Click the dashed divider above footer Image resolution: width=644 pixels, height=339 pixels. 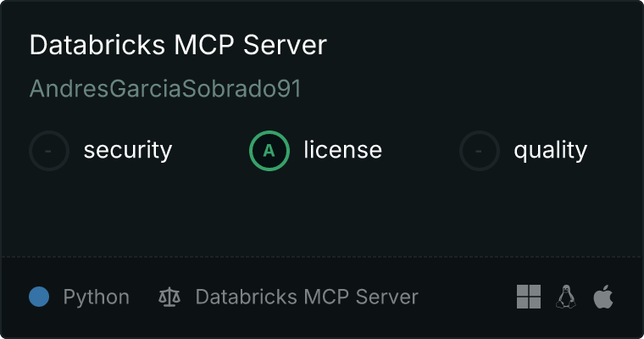coord(322,257)
